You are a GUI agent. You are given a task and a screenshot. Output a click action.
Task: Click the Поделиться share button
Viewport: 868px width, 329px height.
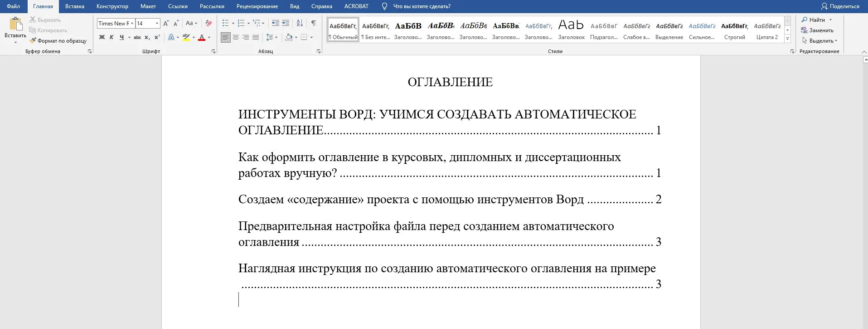click(x=840, y=6)
